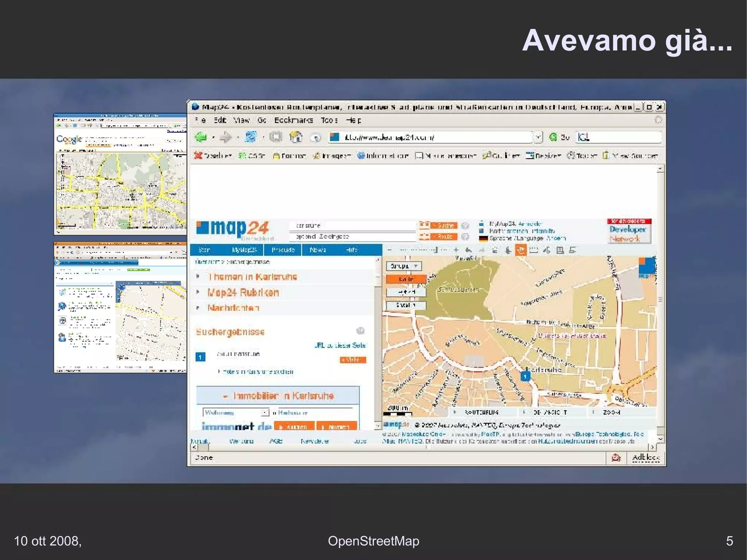The image size is (747, 560).
Task: Click the orange Suche button
Action: pos(444,225)
